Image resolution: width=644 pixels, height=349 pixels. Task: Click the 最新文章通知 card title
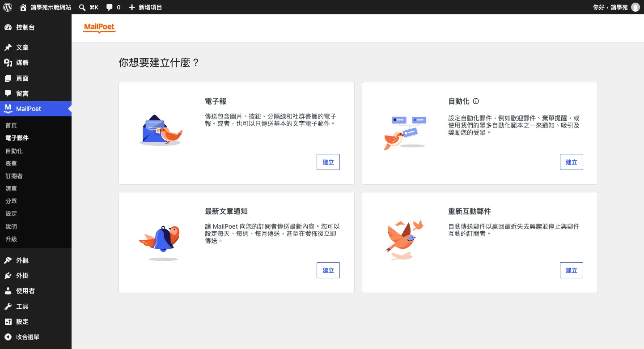click(x=226, y=211)
